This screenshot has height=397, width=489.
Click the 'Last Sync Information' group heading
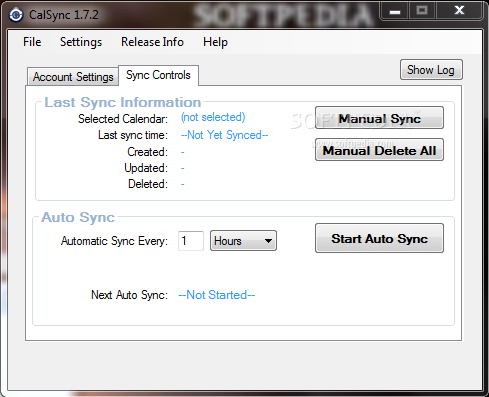pos(123,102)
